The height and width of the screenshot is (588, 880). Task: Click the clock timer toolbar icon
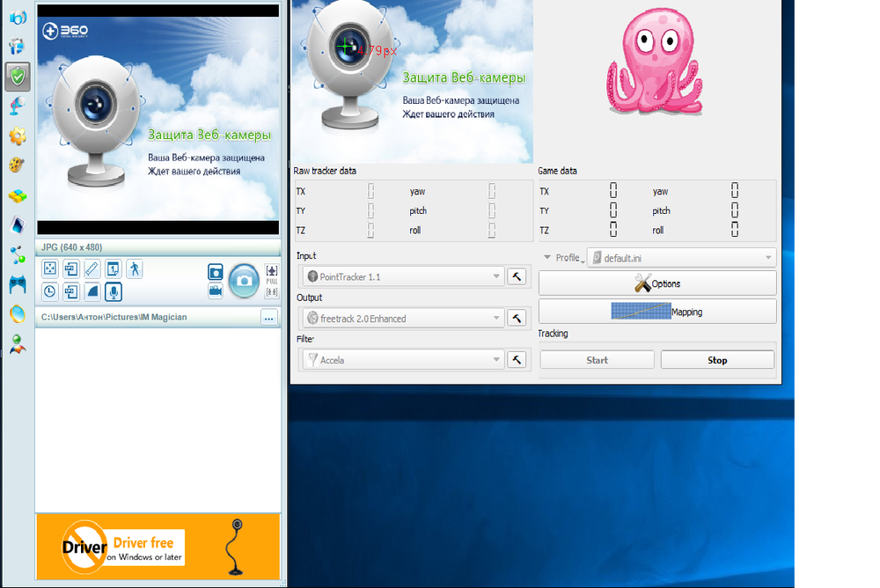(x=50, y=291)
